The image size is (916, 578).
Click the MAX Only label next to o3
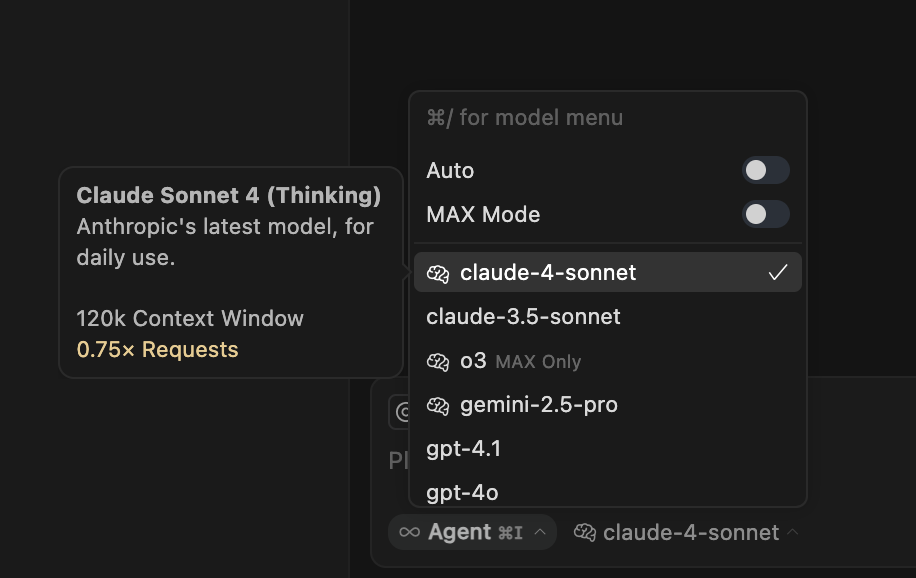point(538,362)
